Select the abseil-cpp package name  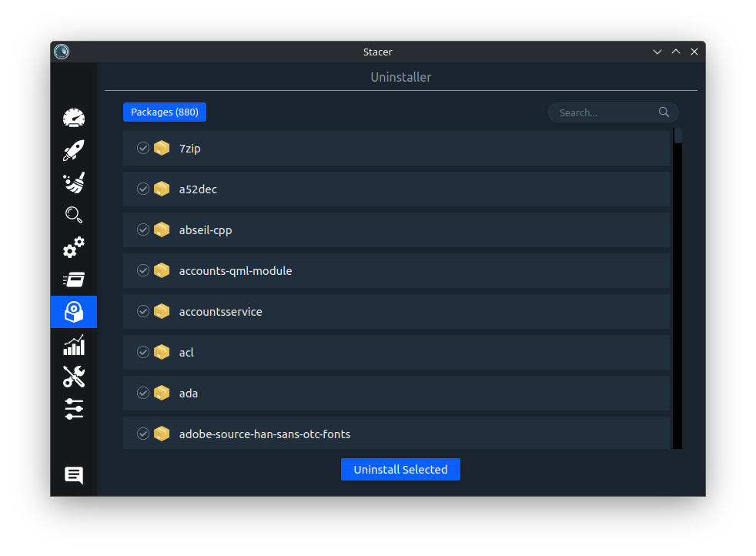(206, 230)
